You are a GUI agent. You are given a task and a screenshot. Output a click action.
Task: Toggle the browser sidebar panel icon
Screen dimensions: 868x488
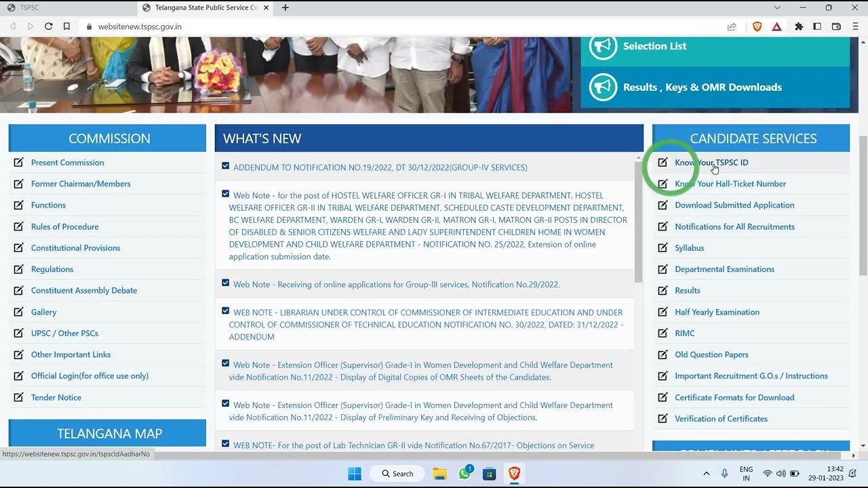click(817, 26)
